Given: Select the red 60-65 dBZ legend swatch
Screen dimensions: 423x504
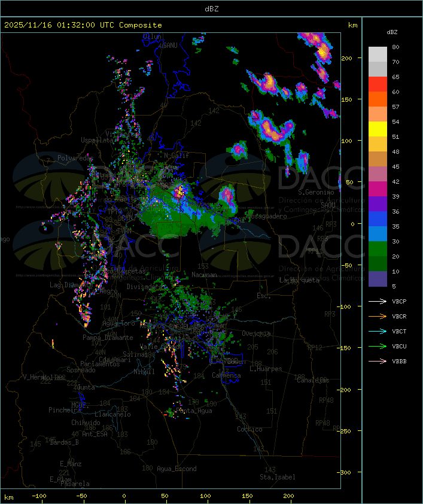Looking at the screenshot, I should point(378,84).
